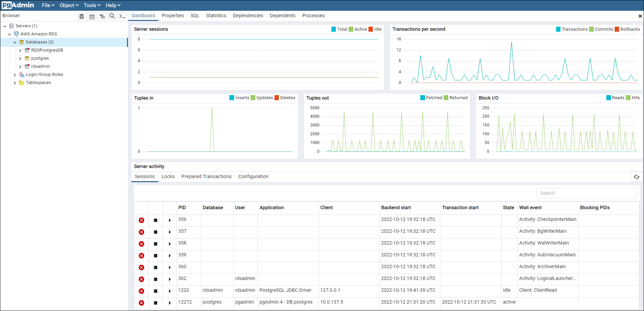644x311 pixels.
Task: Select the postgres database tree item
Action: (x=40, y=58)
